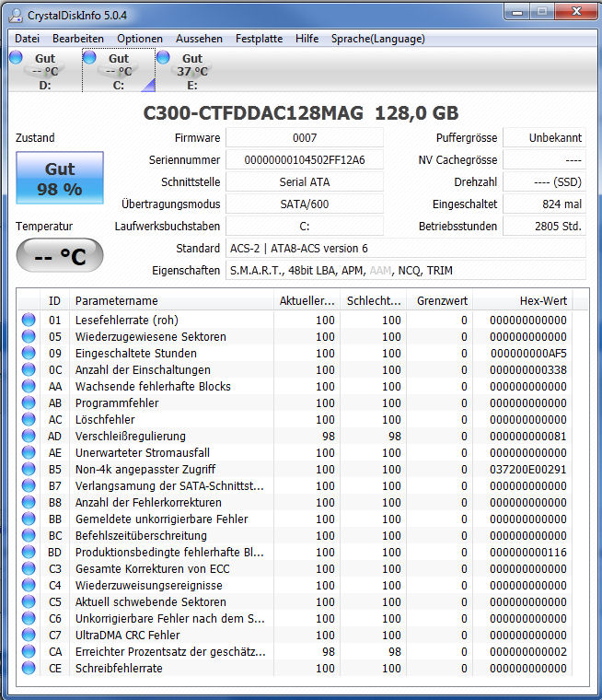Click the Parametername column header

tap(172, 301)
